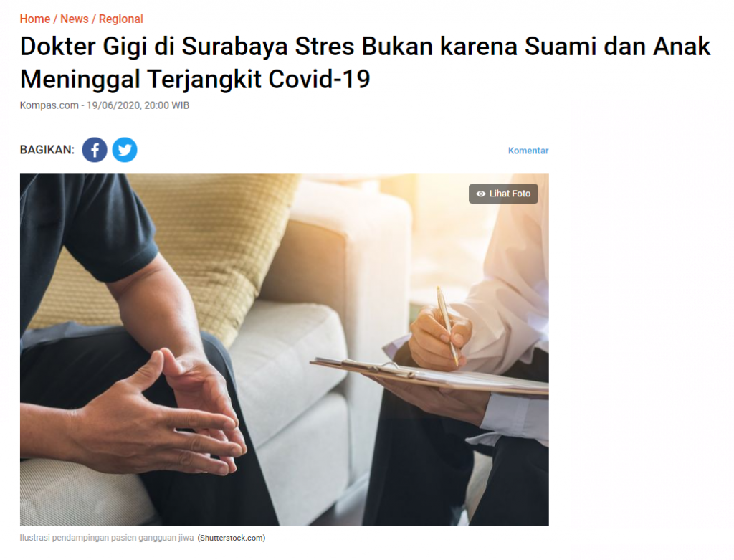Open the Lihat Foto photo viewer
This screenshot has height=560, width=734.
[x=503, y=194]
